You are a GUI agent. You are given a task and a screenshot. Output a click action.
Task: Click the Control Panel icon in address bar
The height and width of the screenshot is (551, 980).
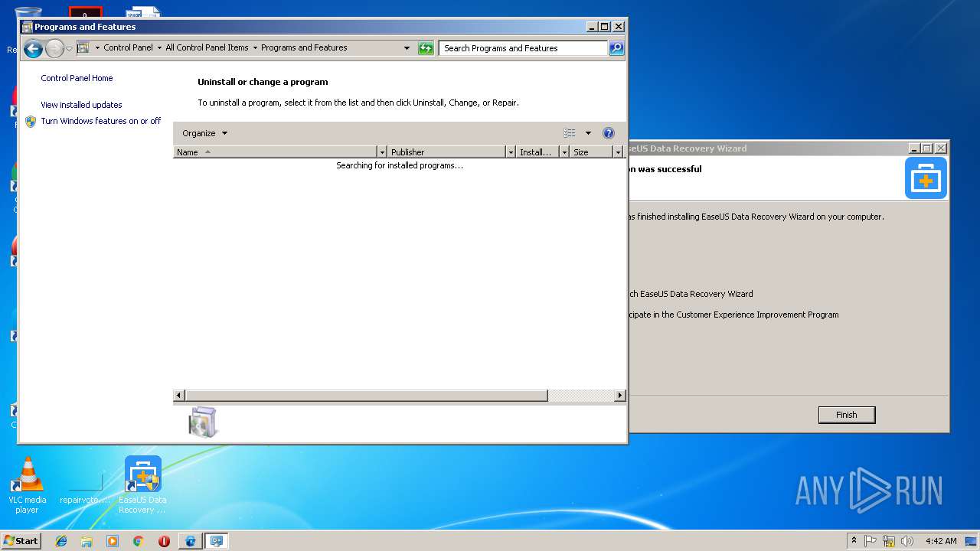83,47
